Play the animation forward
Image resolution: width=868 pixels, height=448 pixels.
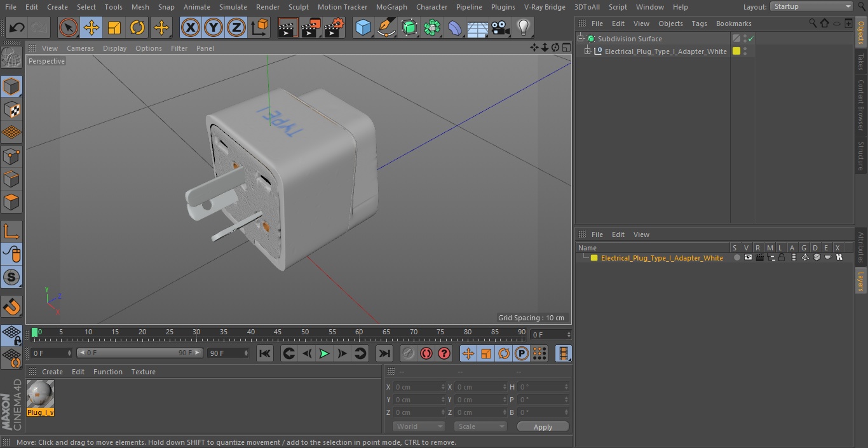[324, 353]
